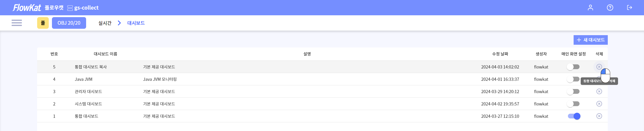The height and width of the screenshot is (131, 644).
Task: Open the gs-collect server selector
Action: click(x=83, y=8)
